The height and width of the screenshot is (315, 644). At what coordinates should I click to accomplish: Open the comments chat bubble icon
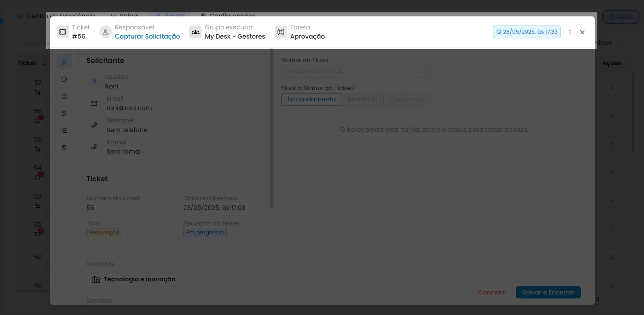pos(64,79)
